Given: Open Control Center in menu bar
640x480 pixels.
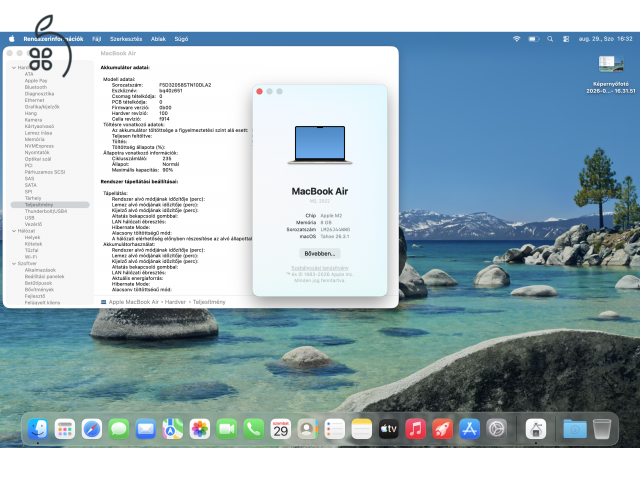Looking at the screenshot, I should point(566,39).
